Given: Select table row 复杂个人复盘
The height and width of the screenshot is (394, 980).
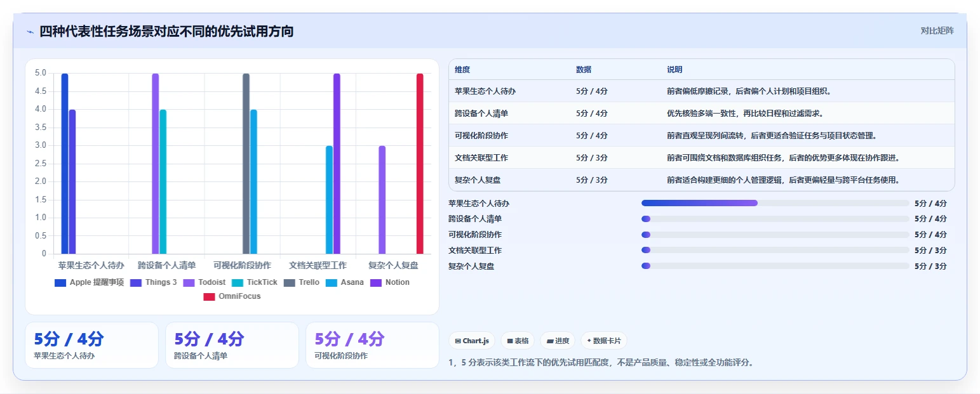Looking at the screenshot, I should pos(702,180).
